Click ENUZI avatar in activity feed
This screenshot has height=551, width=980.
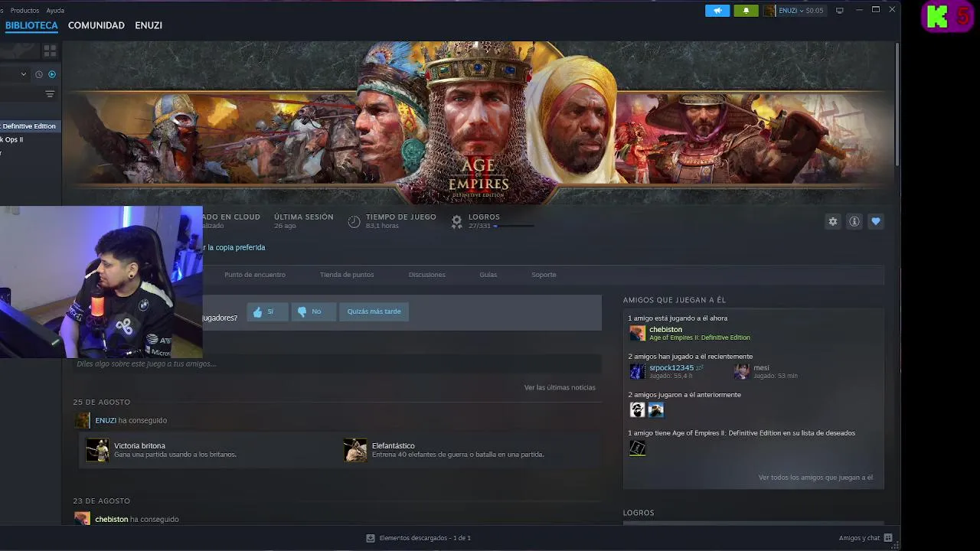(x=83, y=420)
